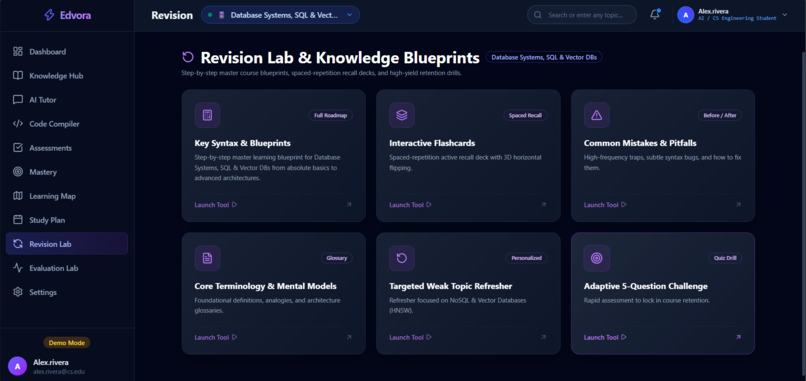Expand the Database Systems course dropdown
806x381 pixels.
pyautogui.click(x=280, y=15)
